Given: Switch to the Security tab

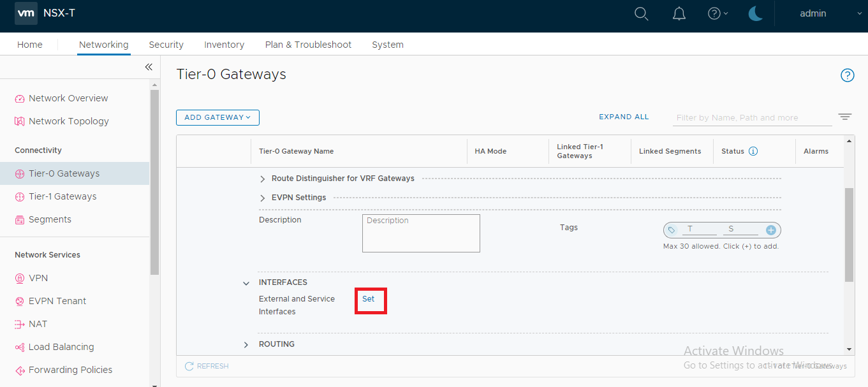Looking at the screenshot, I should [166, 45].
